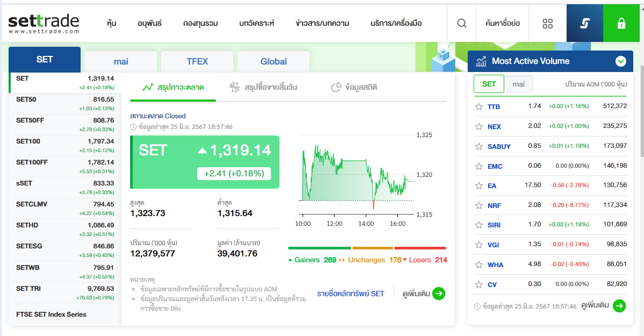644x336 pixels.
Task: Open the รายชื่อหลักทรัพย์ SET link
Action: (350, 294)
